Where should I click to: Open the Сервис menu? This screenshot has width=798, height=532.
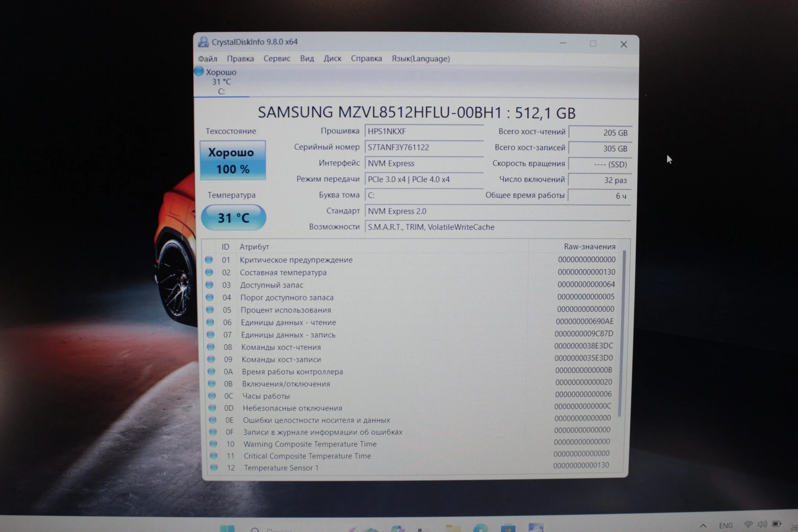277,59
